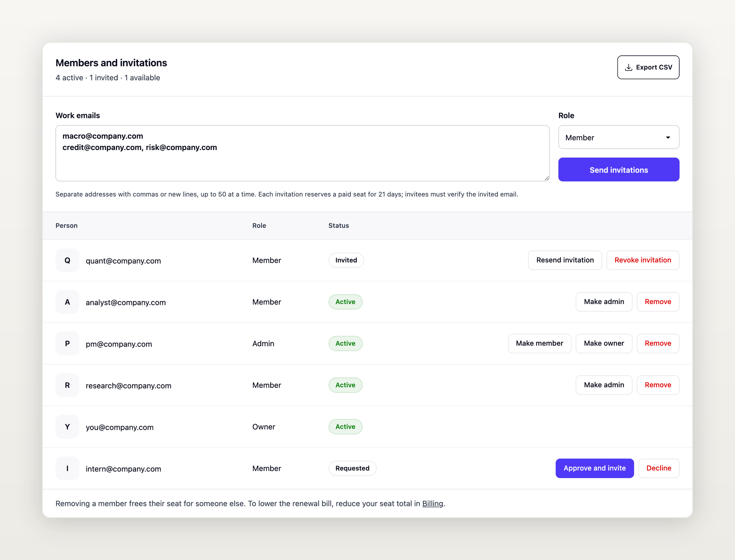The height and width of the screenshot is (560, 735).
Task: Make pm@company.com a member
Action: (x=539, y=343)
